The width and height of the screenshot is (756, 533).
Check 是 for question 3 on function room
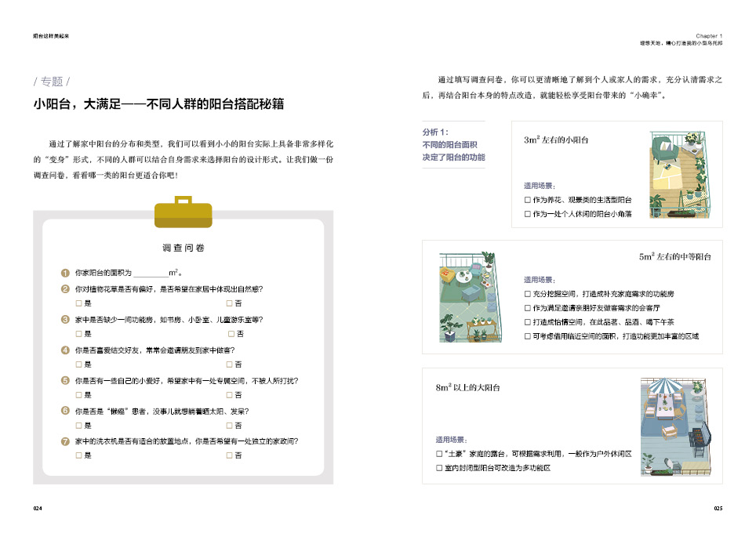point(78,333)
